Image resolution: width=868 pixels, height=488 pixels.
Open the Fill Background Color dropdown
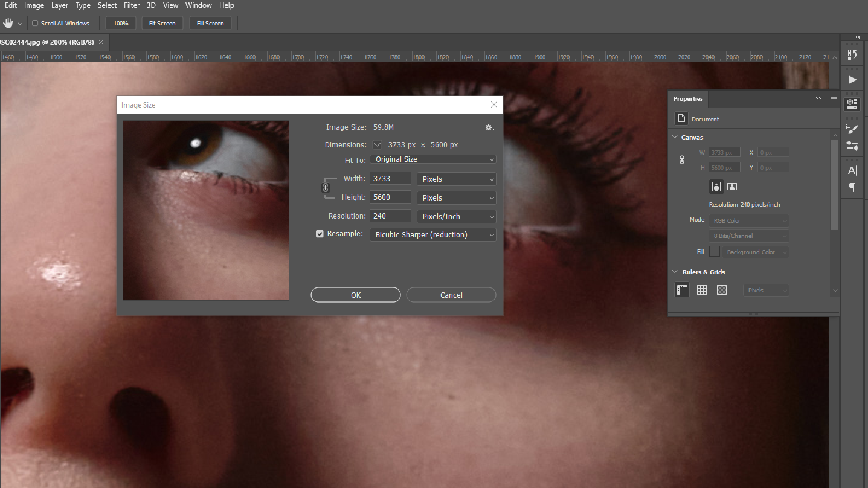tap(756, 252)
